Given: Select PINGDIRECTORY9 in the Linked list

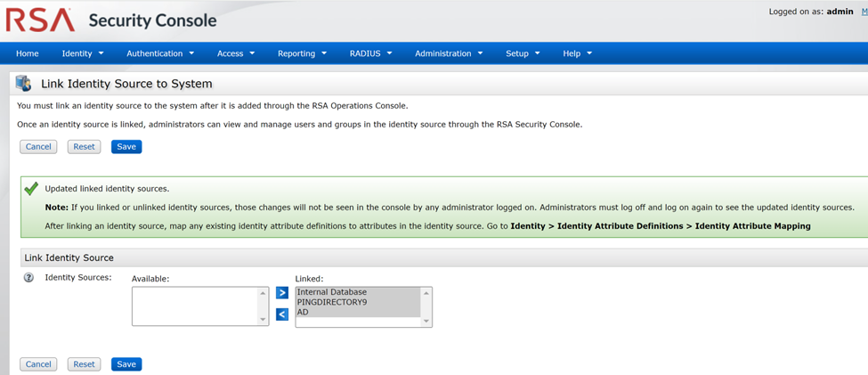Looking at the screenshot, I should [332, 302].
